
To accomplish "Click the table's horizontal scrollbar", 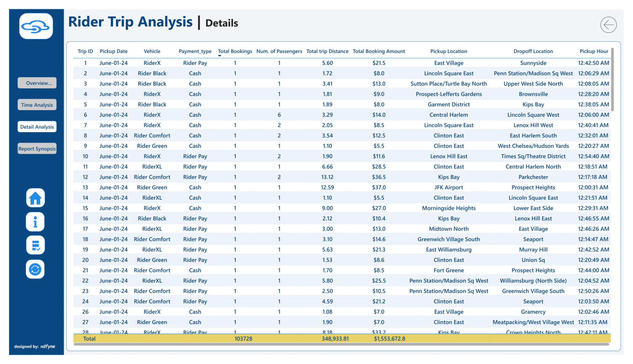I will (x=341, y=344).
